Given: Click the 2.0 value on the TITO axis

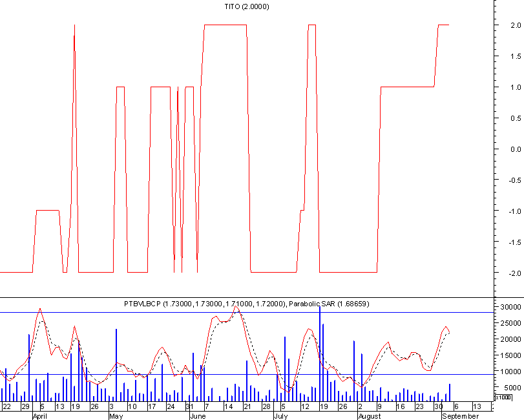Looking at the screenshot, I should coord(516,25).
